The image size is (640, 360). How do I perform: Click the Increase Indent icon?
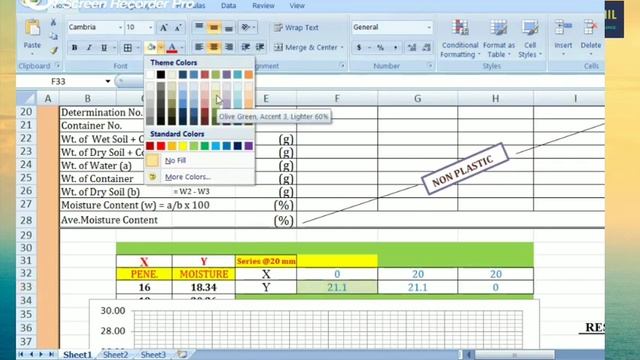[260, 47]
